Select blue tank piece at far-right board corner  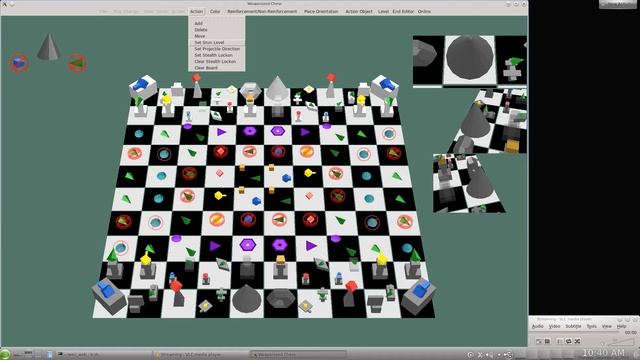[384, 87]
